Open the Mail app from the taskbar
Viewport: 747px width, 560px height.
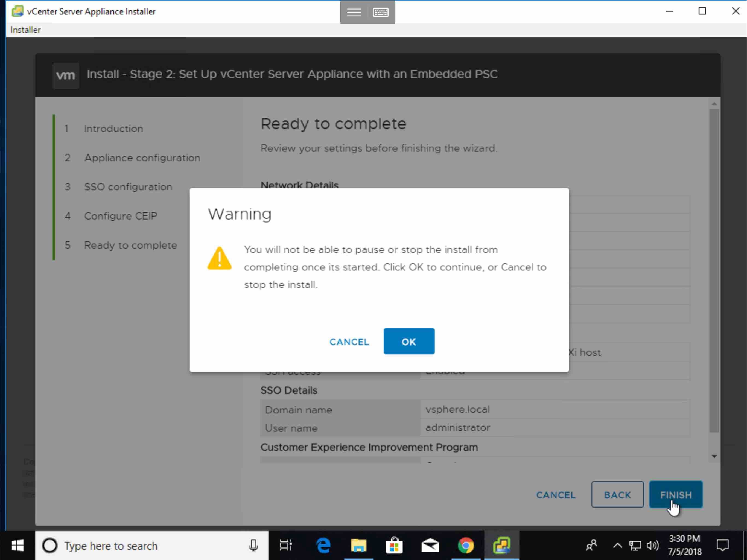(430, 546)
